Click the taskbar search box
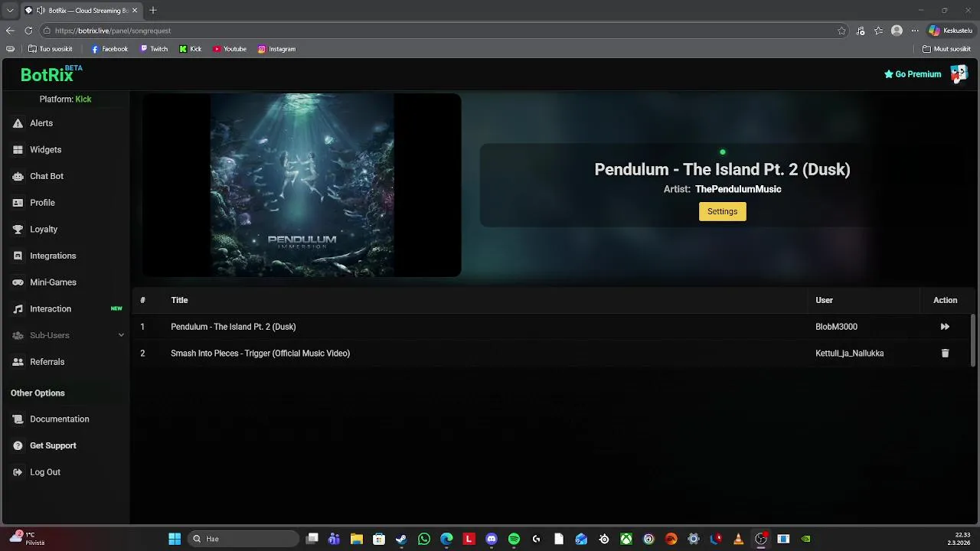Screen dimensions: 980x551 pyautogui.click(x=243, y=539)
